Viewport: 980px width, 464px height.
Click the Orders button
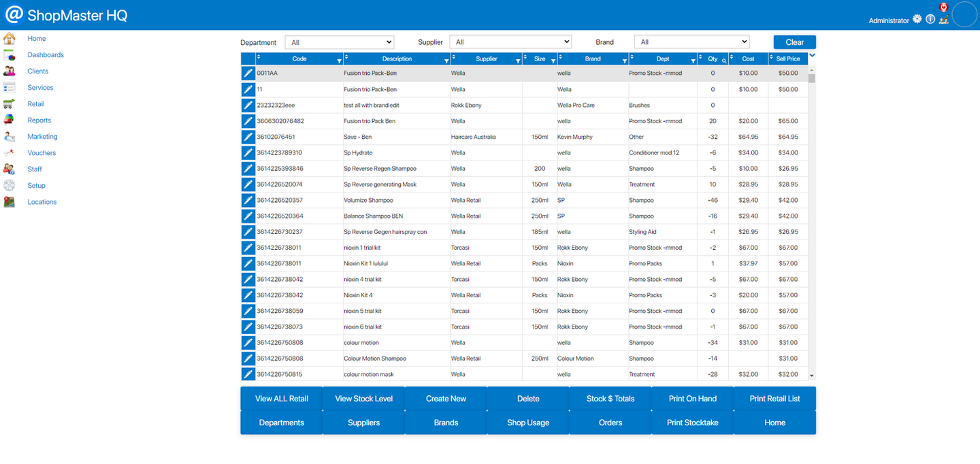pos(610,422)
